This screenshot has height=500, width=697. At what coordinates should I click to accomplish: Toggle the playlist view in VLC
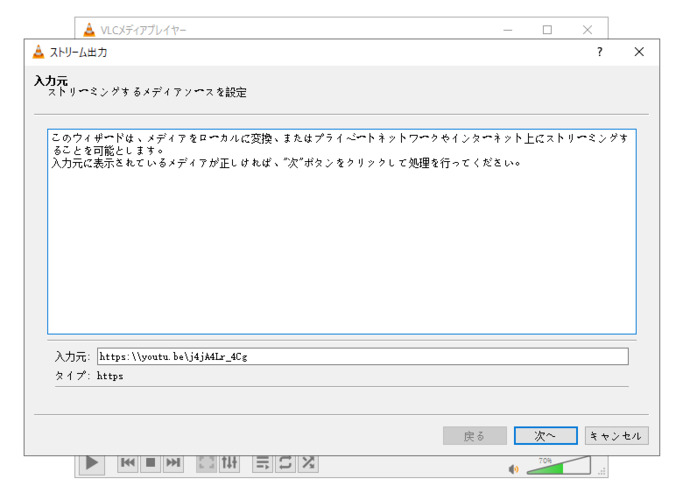click(x=263, y=463)
